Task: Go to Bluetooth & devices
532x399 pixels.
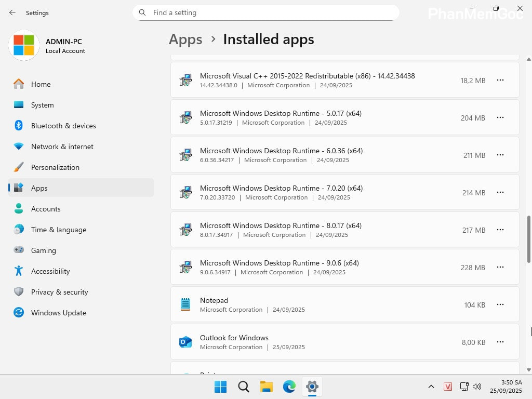Action: point(81,126)
